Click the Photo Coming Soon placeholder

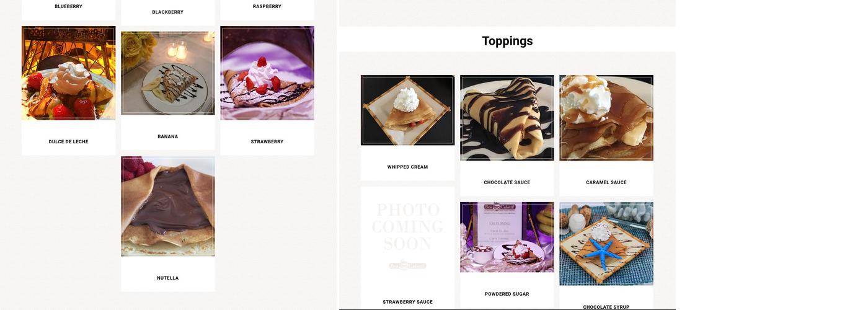(407, 236)
